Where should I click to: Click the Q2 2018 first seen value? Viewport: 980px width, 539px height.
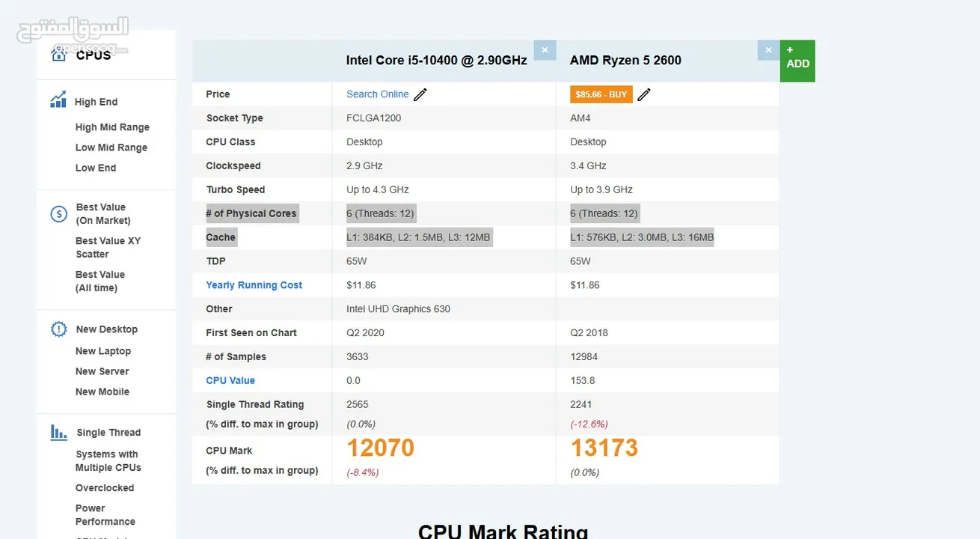[589, 333]
